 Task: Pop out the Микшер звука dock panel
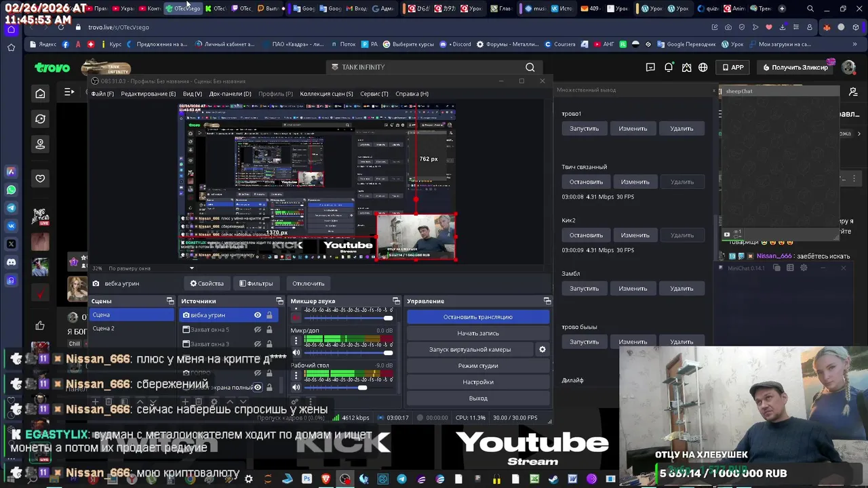tap(396, 301)
